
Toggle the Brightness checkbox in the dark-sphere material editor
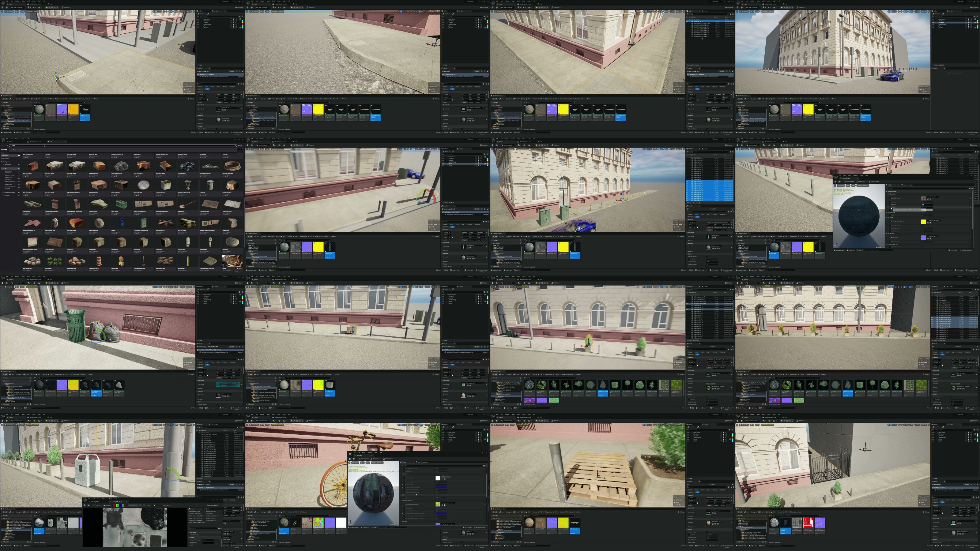click(890, 205)
